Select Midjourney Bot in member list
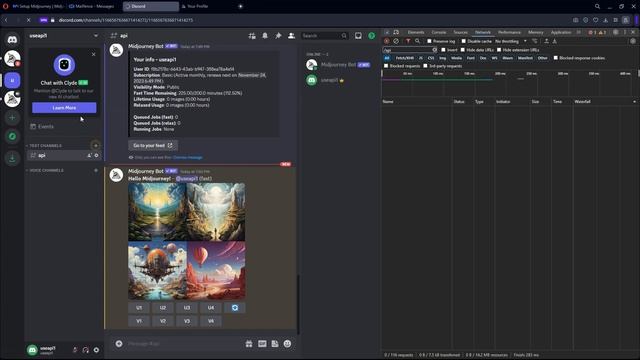Screen dimensions: 640x360 point(340,64)
